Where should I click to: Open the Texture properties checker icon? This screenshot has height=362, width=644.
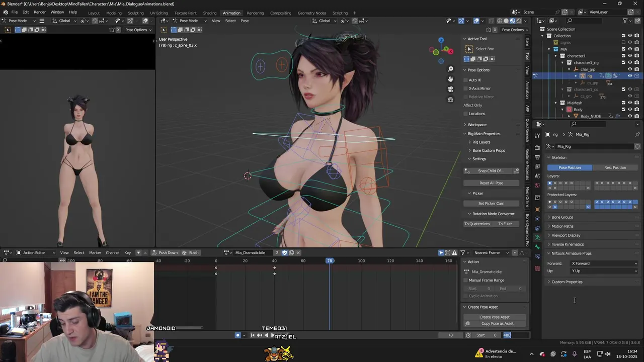537,268
